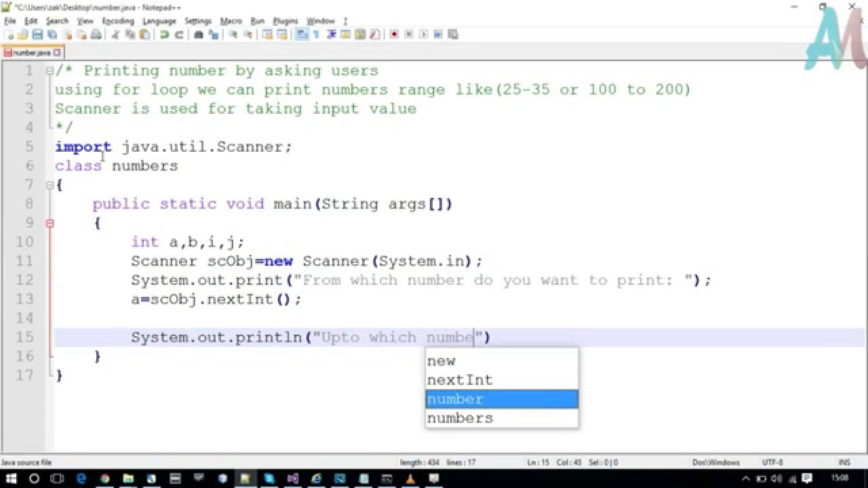Viewport: 868px width, 488px height.
Task: Click the taskbar clock showing 15:08
Action: pos(840,479)
